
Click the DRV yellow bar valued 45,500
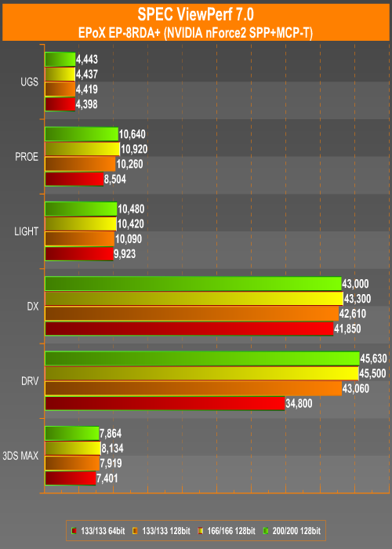[202, 373]
